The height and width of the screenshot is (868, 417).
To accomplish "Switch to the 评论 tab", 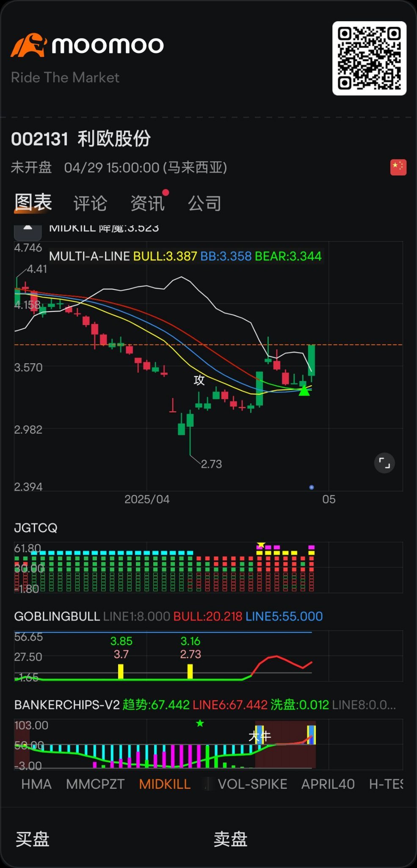I will tap(90, 203).
